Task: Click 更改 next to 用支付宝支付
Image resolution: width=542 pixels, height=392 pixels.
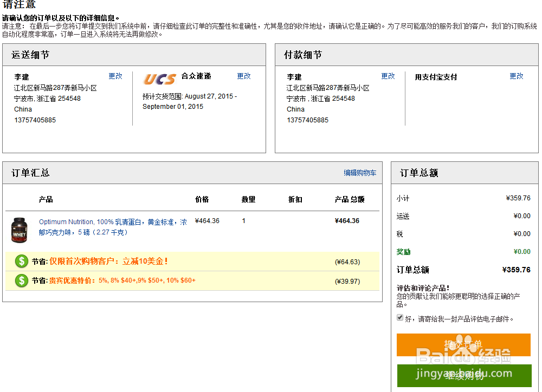Action: coord(516,76)
